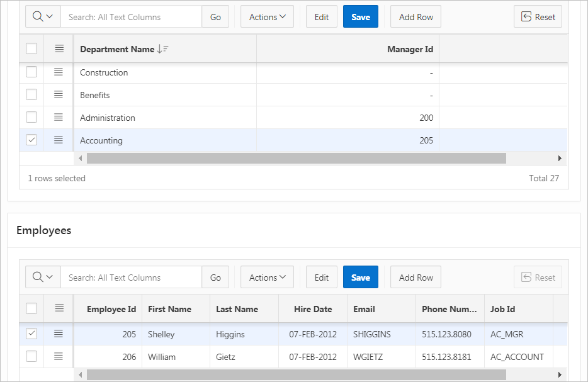Expand the Departments search column selector dropdown

(43, 17)
